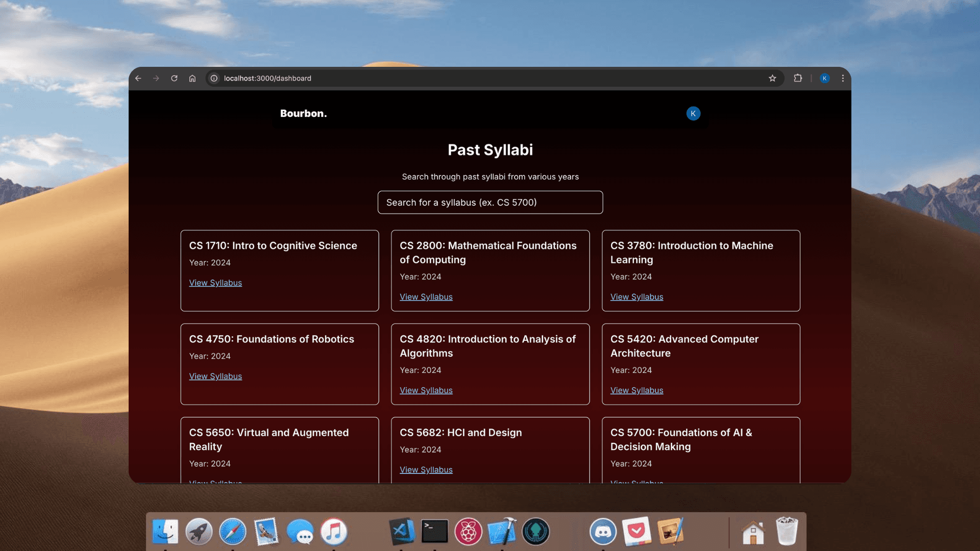Open Pocket from the dock
The image size is (980, 551).
point(637,532)
